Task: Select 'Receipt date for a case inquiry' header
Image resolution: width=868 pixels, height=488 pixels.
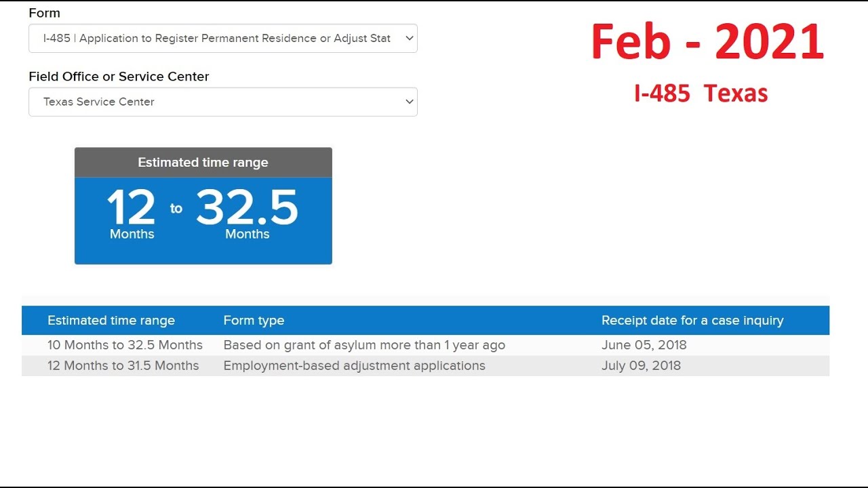Action: [692, 321]
